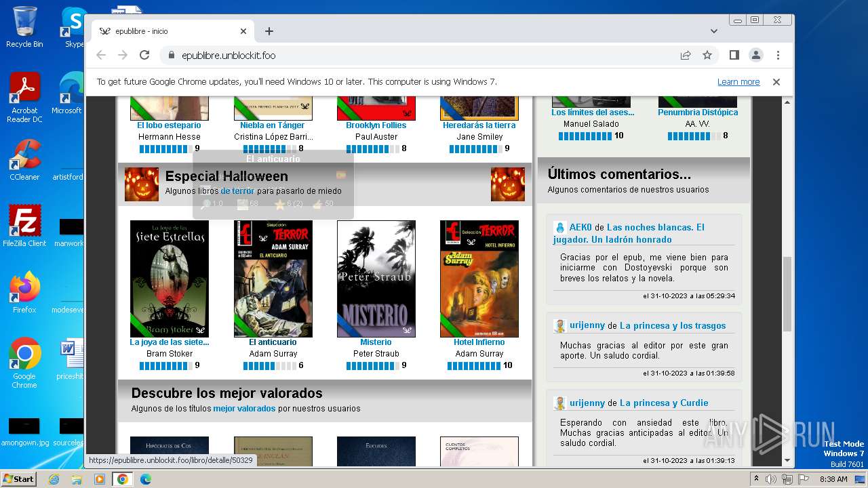Image resolution: width=868 pixels, height=488 pixels.
Task: Open the media player taskbar icon
Action: 100,479
